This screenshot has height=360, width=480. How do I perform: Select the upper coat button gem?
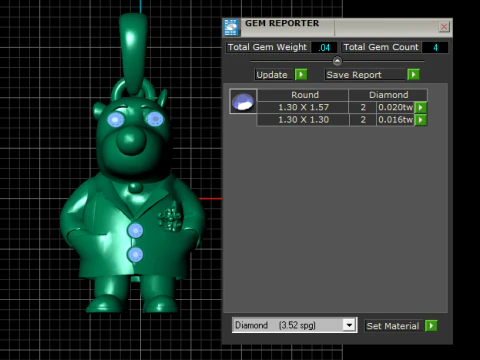click(135, 230)
